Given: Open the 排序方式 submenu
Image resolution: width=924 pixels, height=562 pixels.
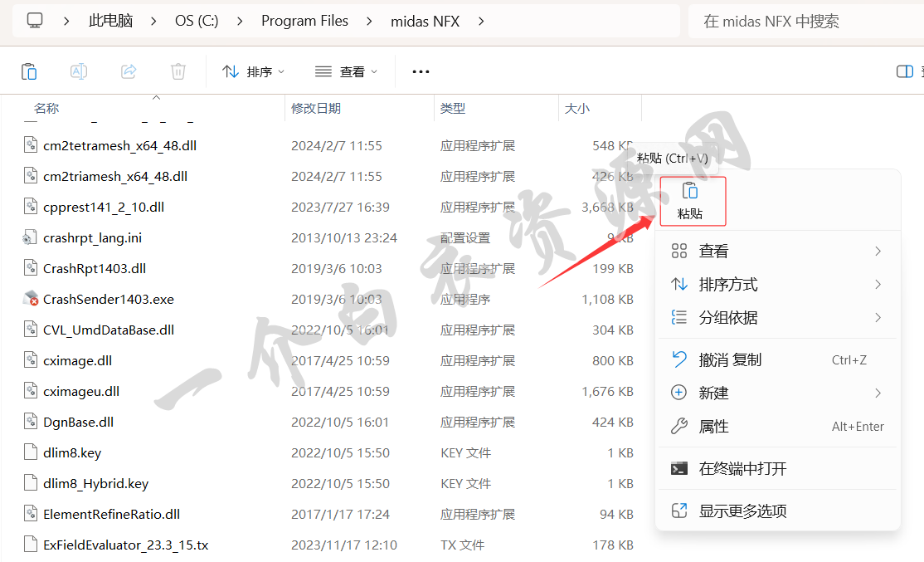Looking at the screenshot, I should (x=777, y=285).
